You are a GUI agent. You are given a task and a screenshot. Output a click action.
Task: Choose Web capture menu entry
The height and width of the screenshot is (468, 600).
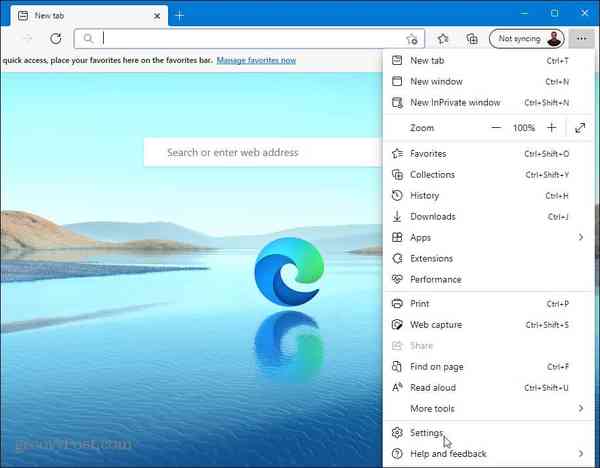click(x=436, y=324)
